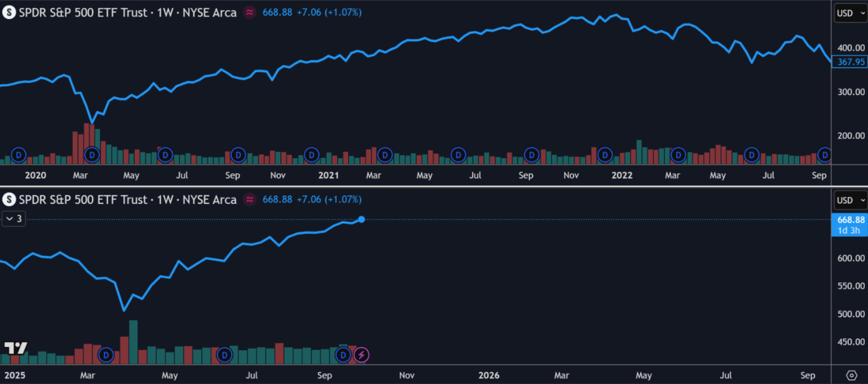
Task: Click the SPDR logo icon in the top chart
Action: [9, 13]
